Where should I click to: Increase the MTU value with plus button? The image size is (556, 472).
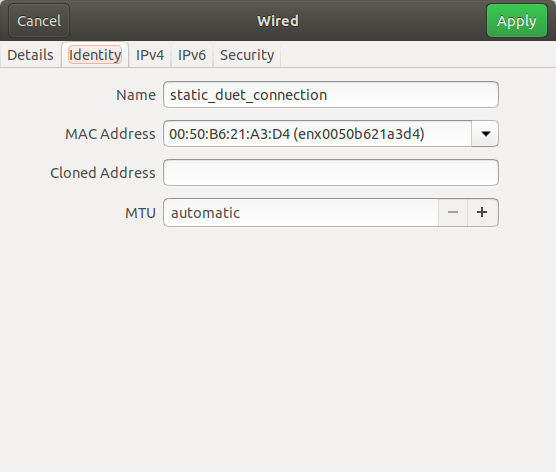coord(483,212)
